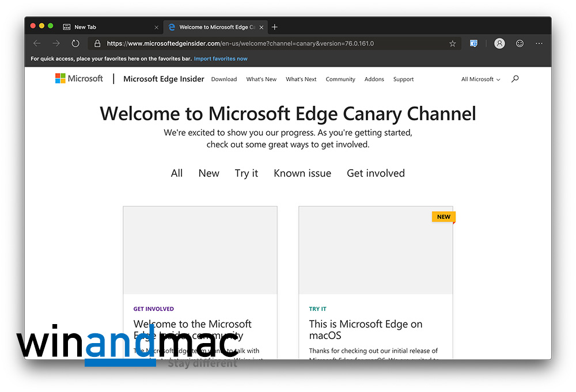Add page to favorites with star icon
This screenshot has width=576, height=392.
tap(453, 43)
